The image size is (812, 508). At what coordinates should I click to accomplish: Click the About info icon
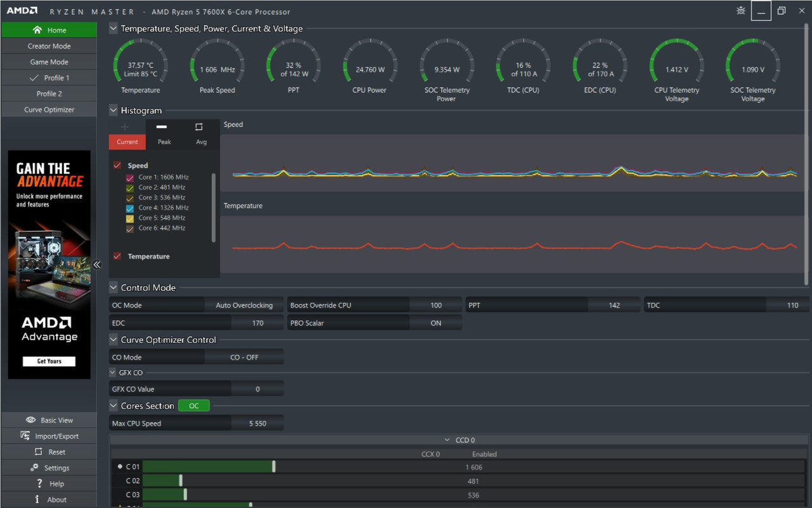[37, 499]
